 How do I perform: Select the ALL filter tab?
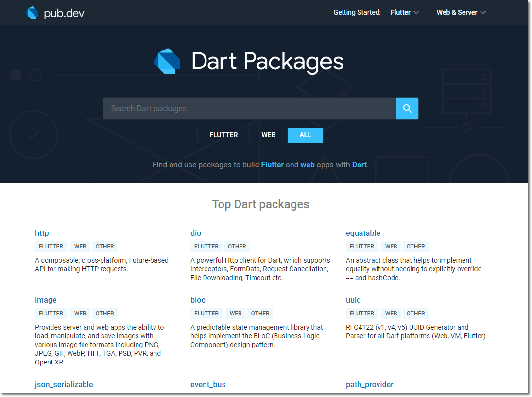click(x=306, y=135)
